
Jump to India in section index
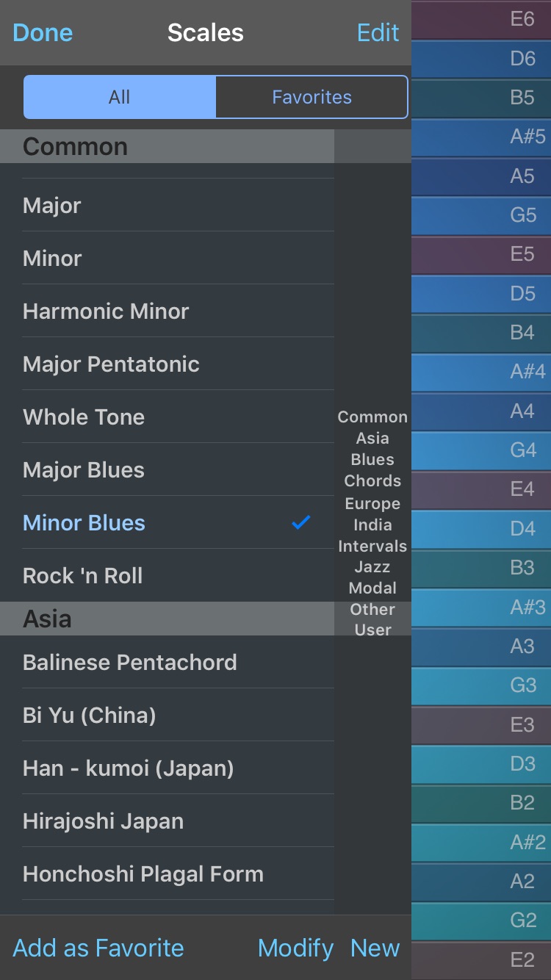372,525
